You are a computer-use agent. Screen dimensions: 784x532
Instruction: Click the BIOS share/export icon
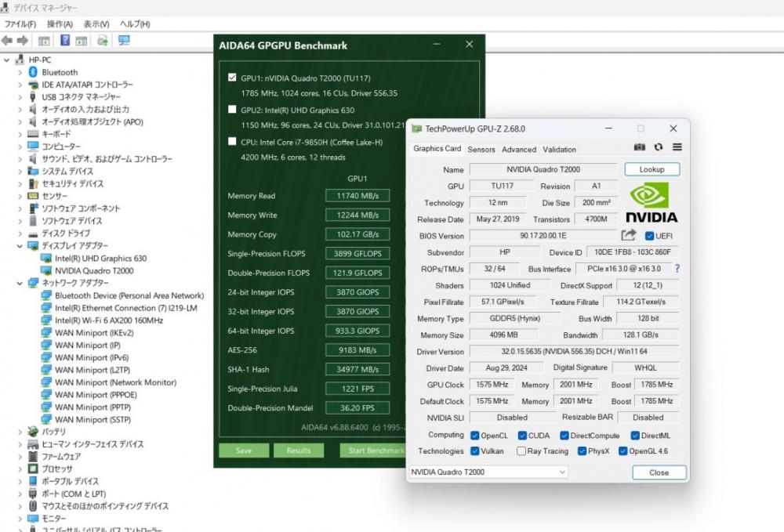[x=629, y=235]
